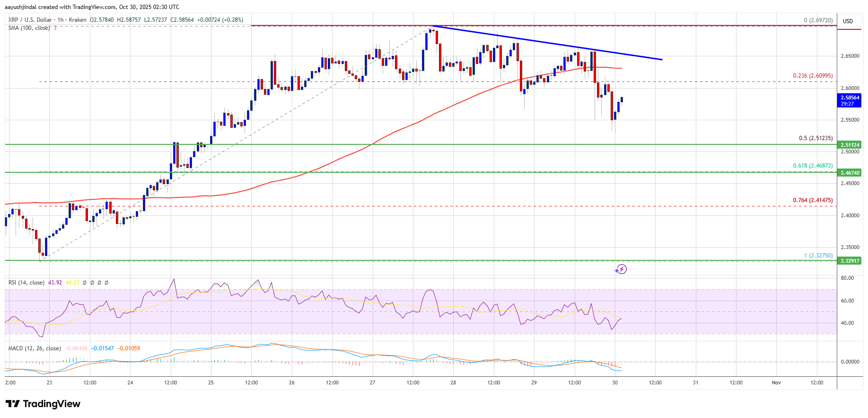Open the USD currency selector
This screenshot has height=418, width=868.
tap(848, 21)
